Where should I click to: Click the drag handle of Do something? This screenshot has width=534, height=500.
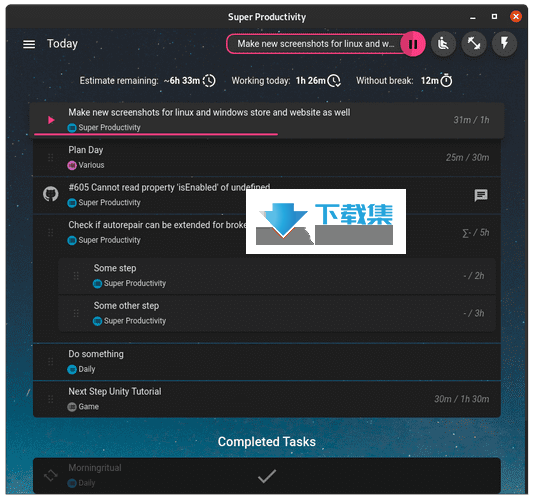[51, 362]
